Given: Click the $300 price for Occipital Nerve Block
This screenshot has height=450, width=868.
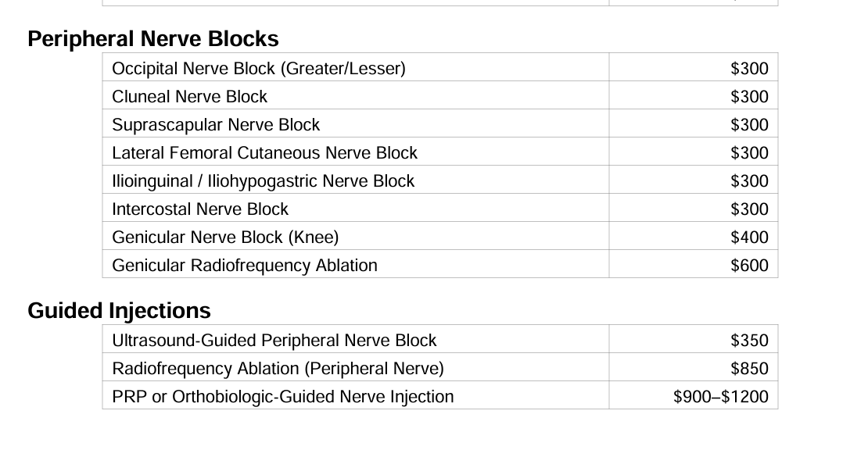Looking at the screenshot, I should (x=749, y=69).
